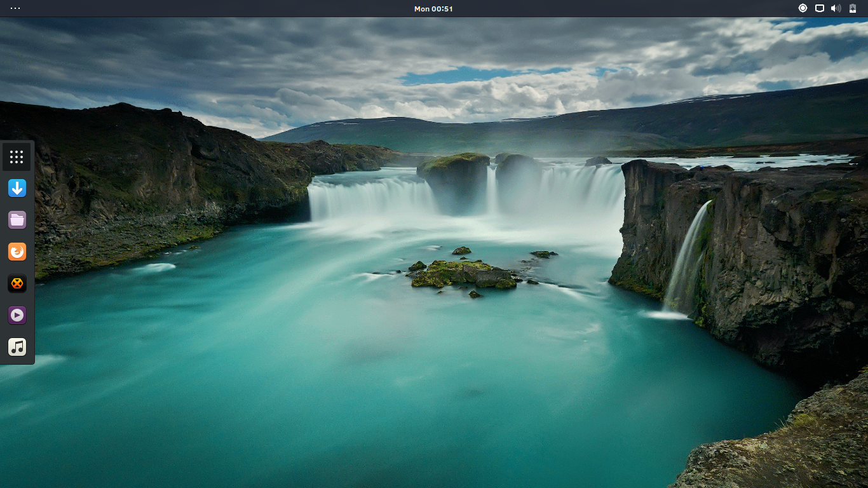Open the Show Applications grid in dock

17,157
